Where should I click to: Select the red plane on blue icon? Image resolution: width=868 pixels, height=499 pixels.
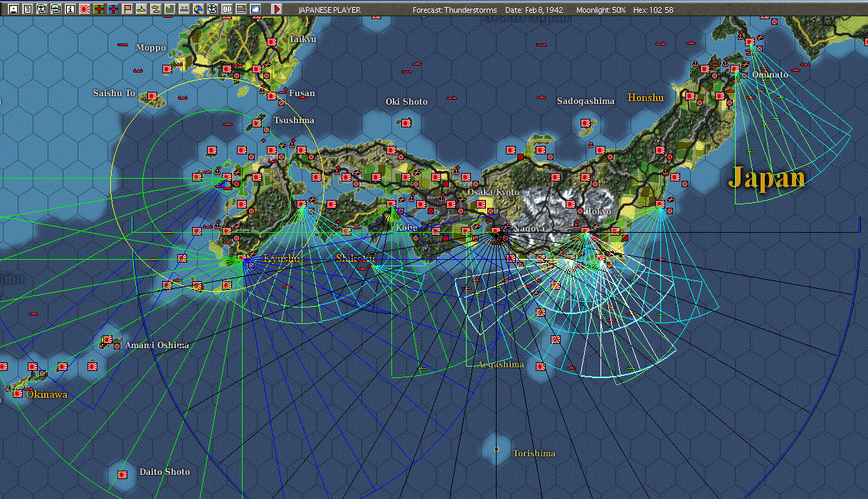tap(112, 9)
